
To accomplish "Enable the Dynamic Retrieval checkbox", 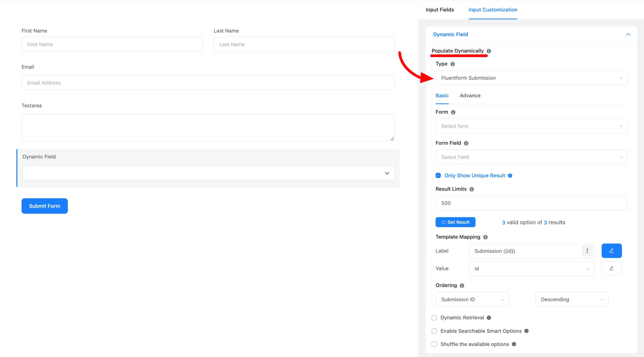I will [434, 318].
